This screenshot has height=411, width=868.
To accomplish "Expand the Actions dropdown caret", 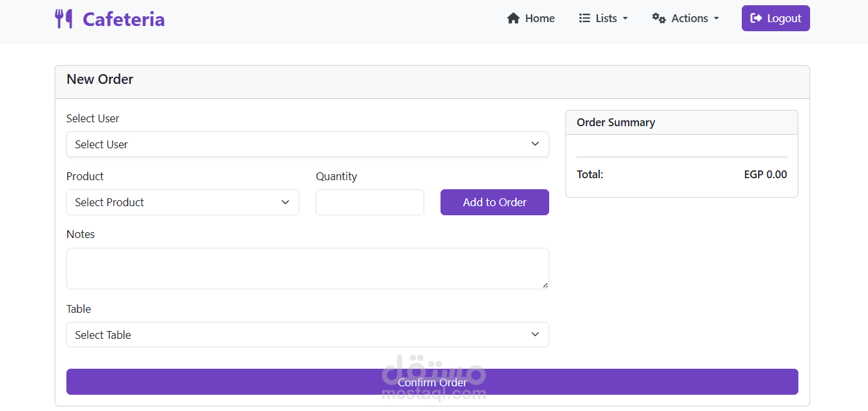I will point(716,18).
